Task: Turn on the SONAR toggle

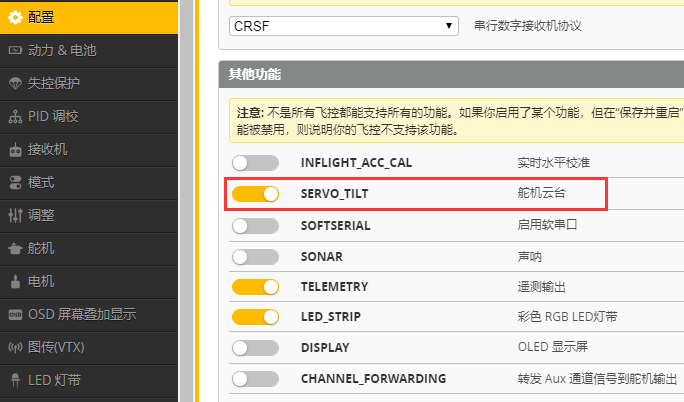Action: click(x=255, y=256)
